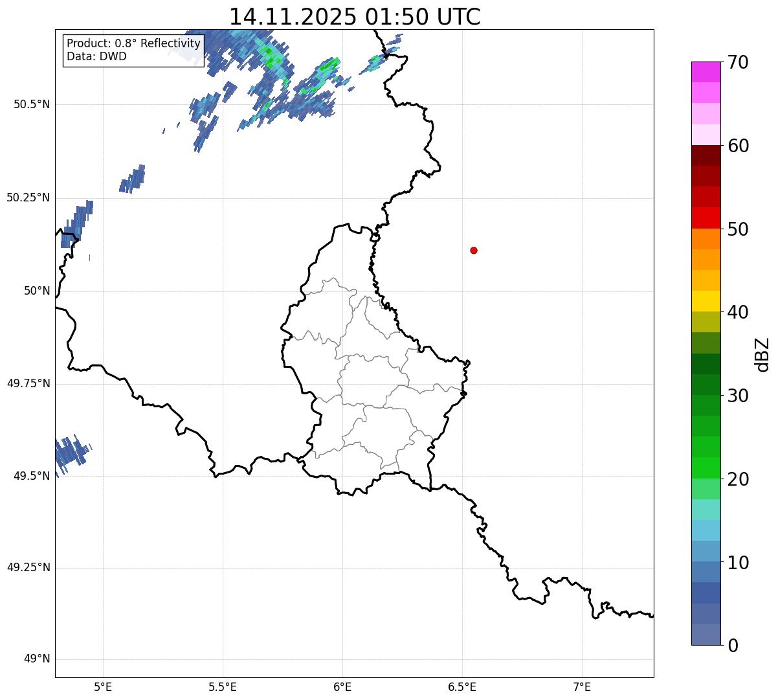Click colorbar tick value 20
Screen dimensions: 778x700
pyautogui.click(x=738, y=479)
